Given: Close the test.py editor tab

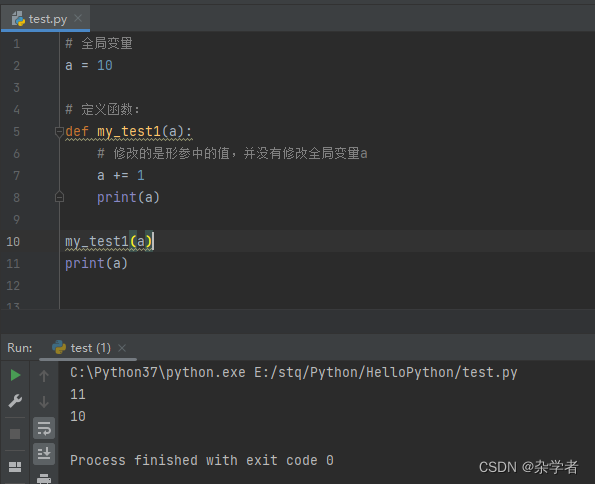Looking at the screenshot, I should (78, 18).
